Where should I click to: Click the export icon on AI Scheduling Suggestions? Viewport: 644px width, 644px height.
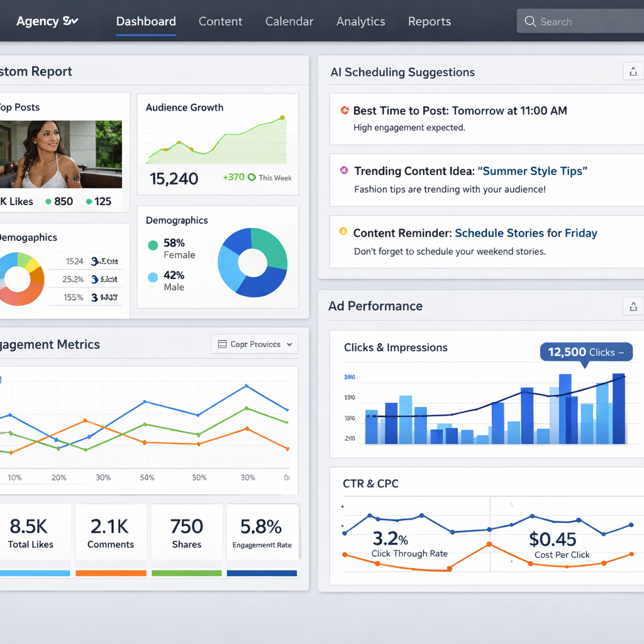coord(633,71)
